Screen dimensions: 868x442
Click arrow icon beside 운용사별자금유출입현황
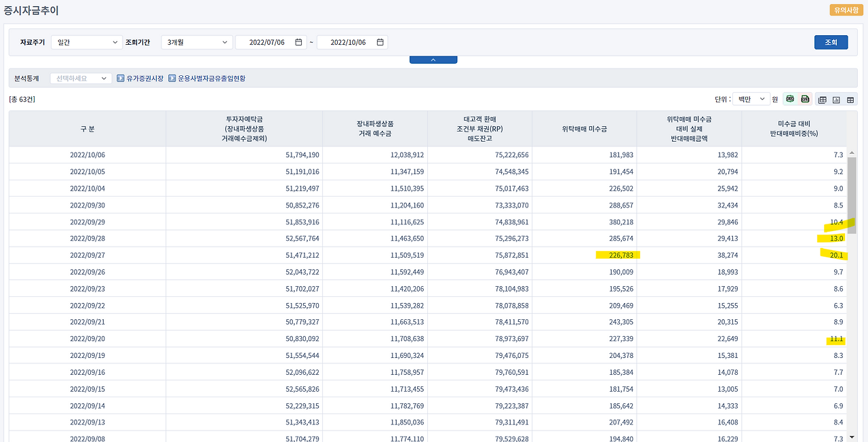pyautogui.click(x=172, y=79)
